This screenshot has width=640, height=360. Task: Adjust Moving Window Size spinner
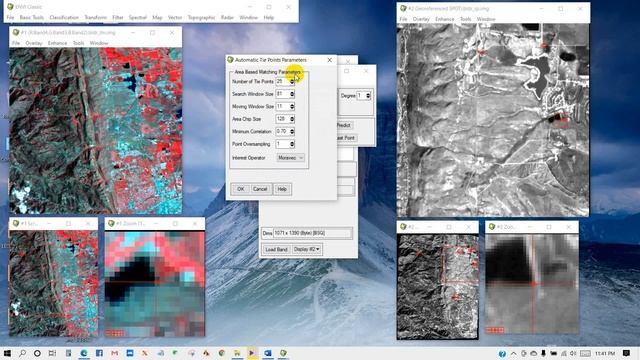[x=292, y=107]
